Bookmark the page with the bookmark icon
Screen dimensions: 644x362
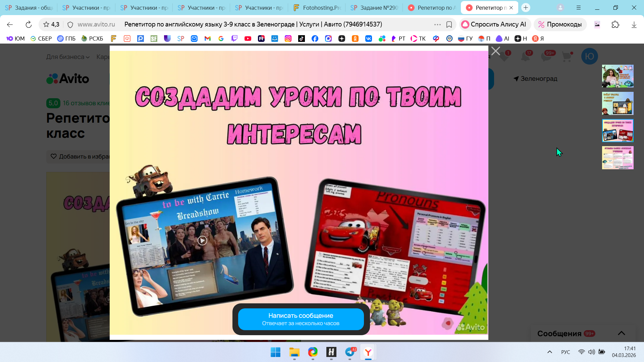pos(449,24)
